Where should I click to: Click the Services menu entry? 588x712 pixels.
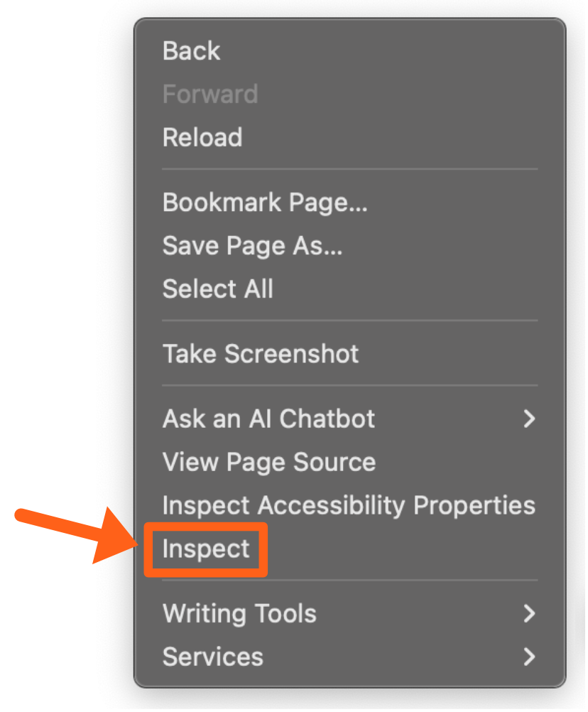tap(212, 657)
